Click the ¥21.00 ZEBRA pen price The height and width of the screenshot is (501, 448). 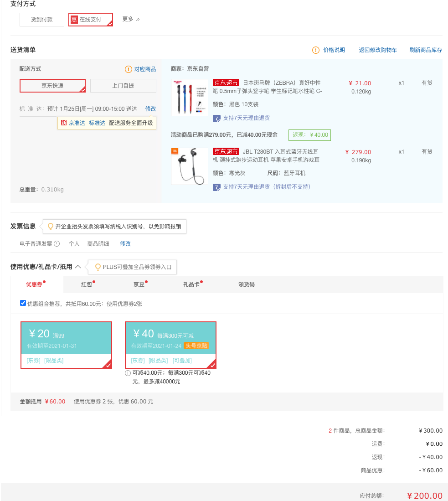click(360, 83)
